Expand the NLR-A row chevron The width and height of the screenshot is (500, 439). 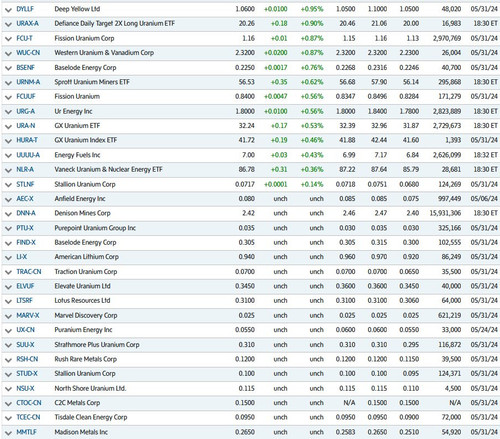tap(9, 170)
